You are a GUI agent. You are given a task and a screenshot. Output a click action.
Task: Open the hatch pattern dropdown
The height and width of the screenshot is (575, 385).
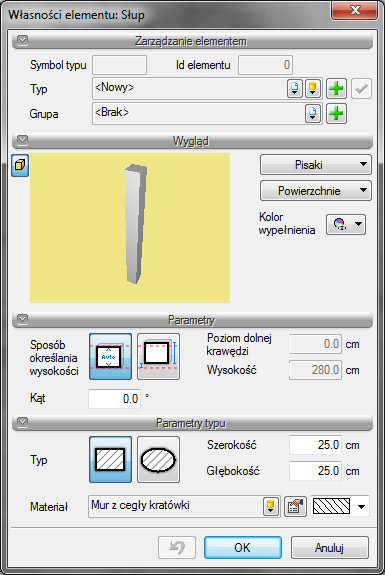click(x=340, y=506)
